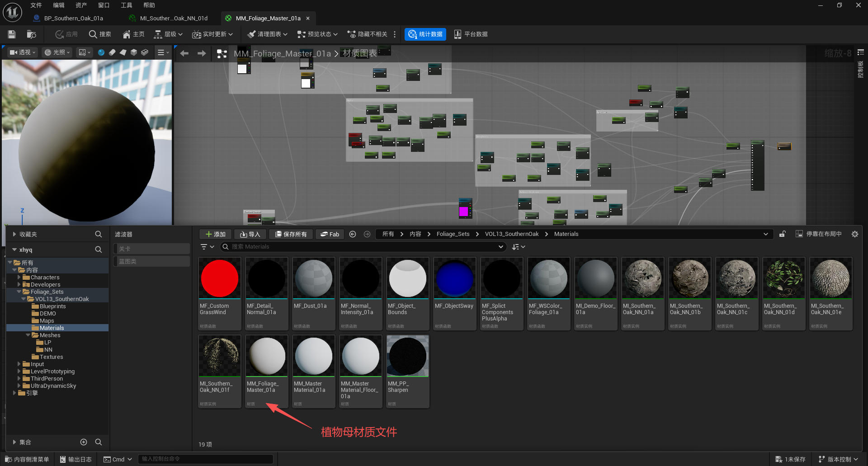Go to previous folder in Content Browser
The width and height of the screenshot is (868, 466).
353,234
